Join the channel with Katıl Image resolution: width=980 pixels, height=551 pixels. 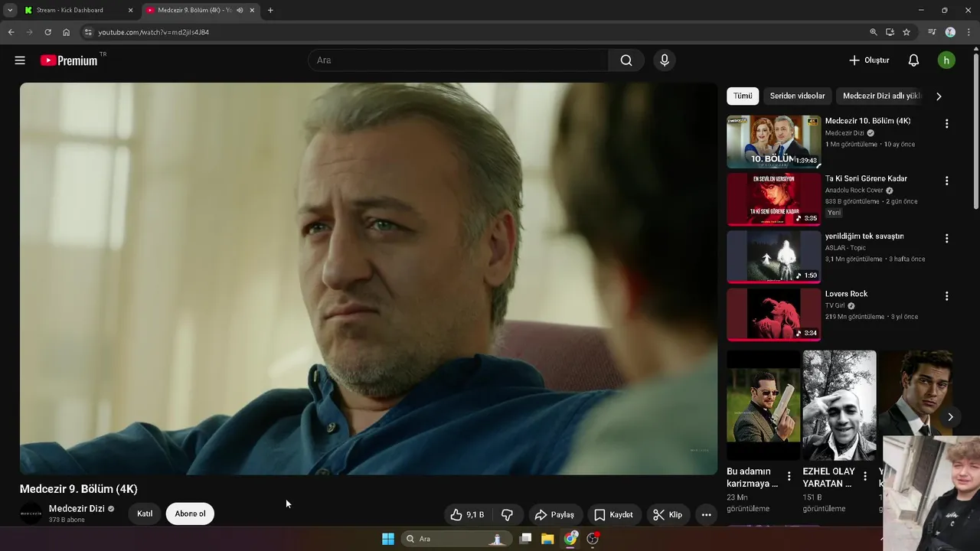coord(145,514)
